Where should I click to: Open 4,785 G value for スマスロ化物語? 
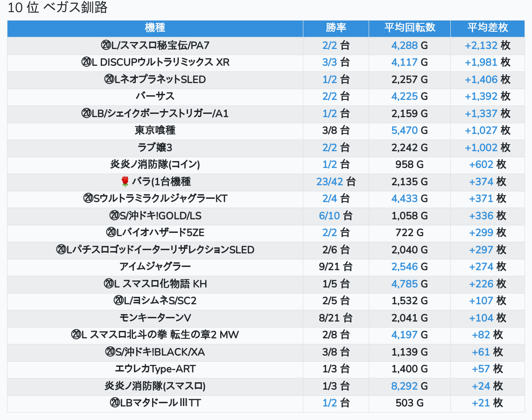coord(404,284)
